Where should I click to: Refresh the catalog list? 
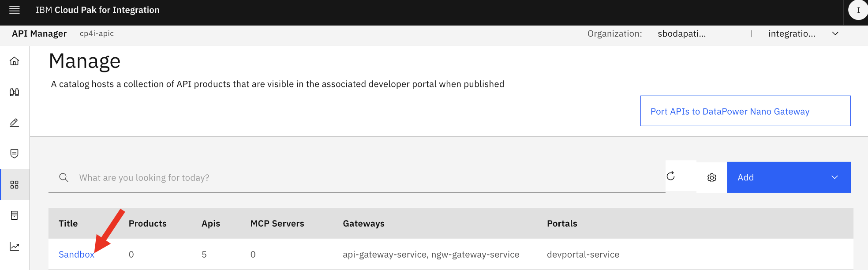[x=671, y=176]
